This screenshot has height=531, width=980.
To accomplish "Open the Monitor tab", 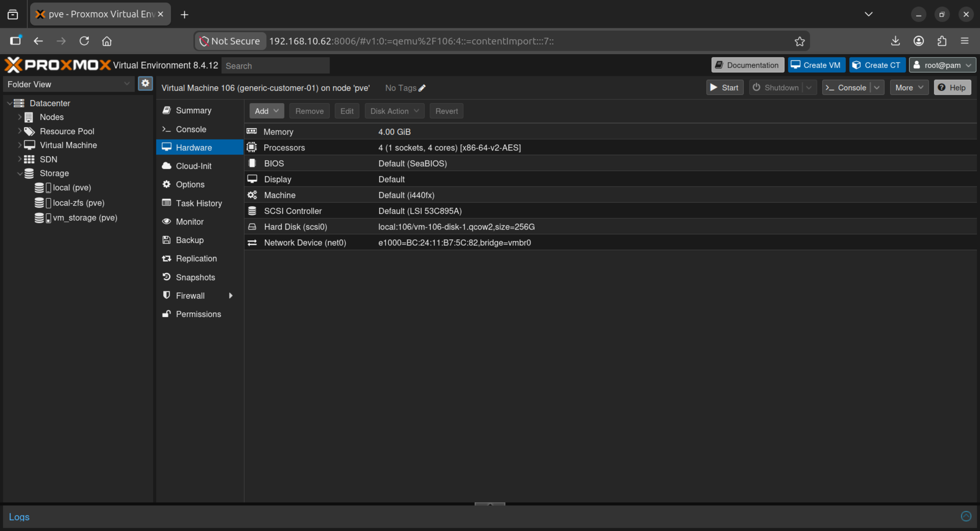I will pyautogui.click(x=199, y=221).
